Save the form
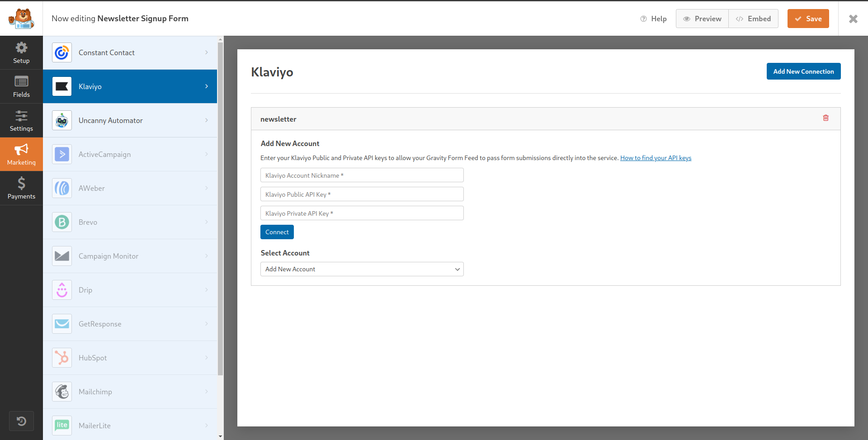The width and height of the screenshot is (868, 440). [x=808, y=19]
